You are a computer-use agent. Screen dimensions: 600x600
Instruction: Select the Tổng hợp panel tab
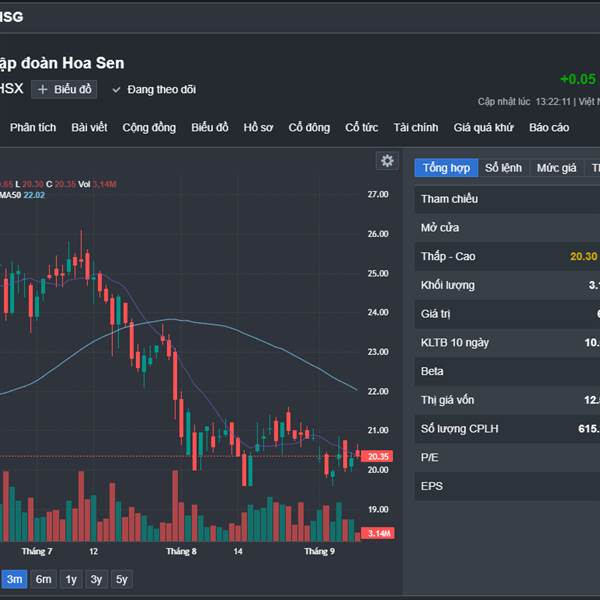pyautogui.click(x=446, y=168)
